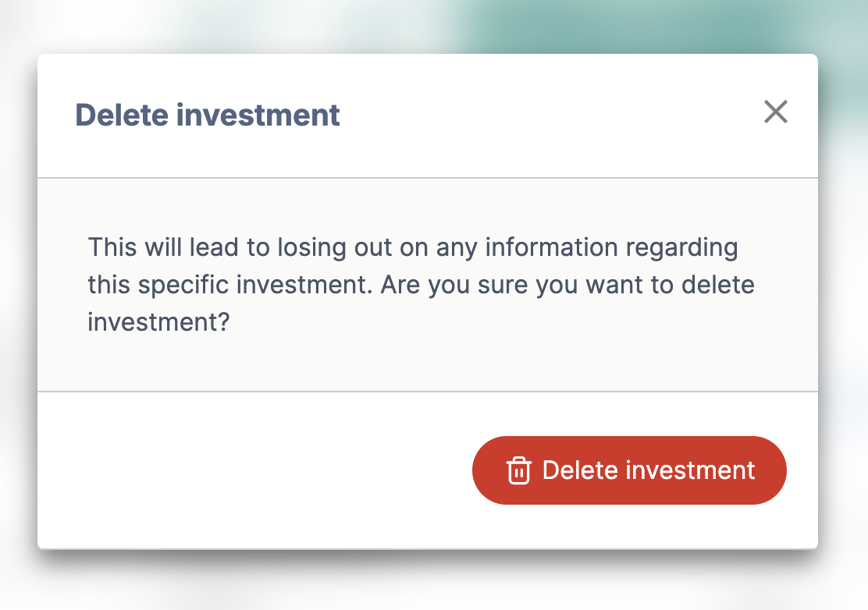Confirm with the red Delete investment button

tap(629, 470)
